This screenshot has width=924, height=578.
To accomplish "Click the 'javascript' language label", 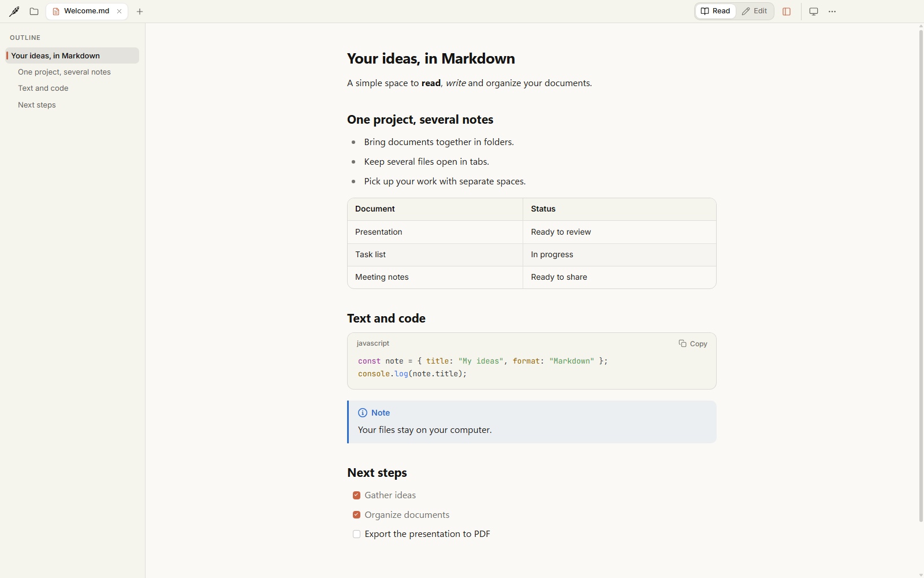I will tap(373, 343).
